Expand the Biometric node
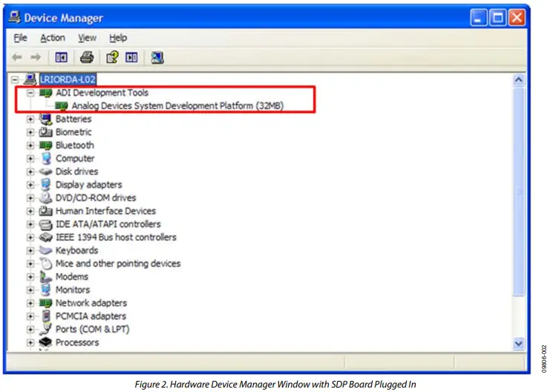 click(30, 133)
